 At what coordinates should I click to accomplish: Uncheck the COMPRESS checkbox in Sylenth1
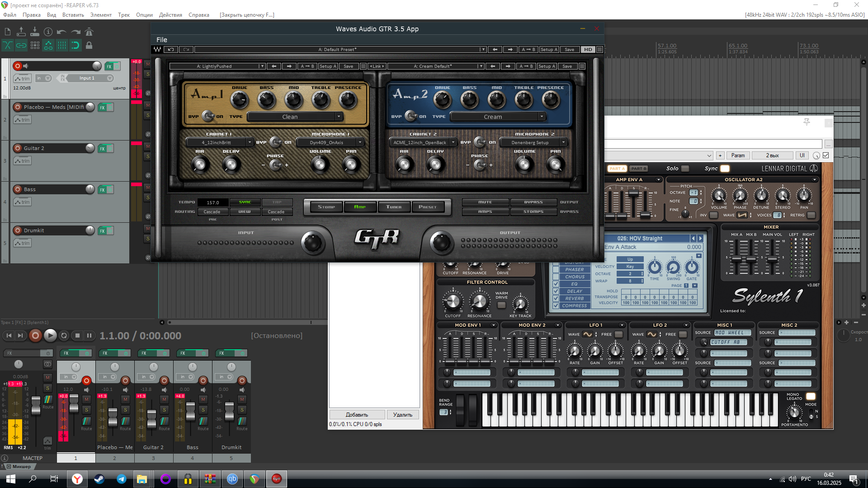556,306
